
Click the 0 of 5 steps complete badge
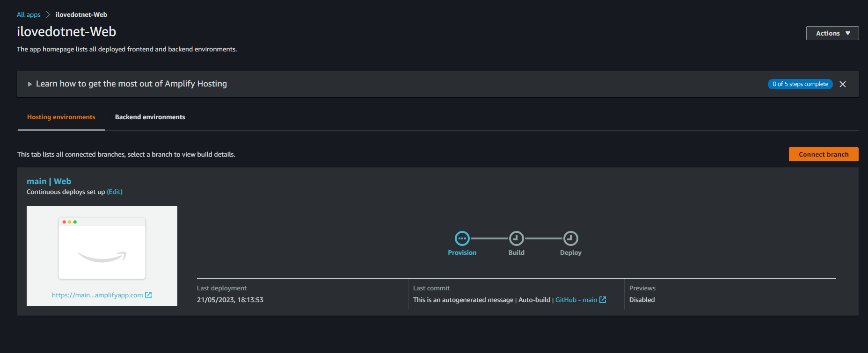[800, 84]
